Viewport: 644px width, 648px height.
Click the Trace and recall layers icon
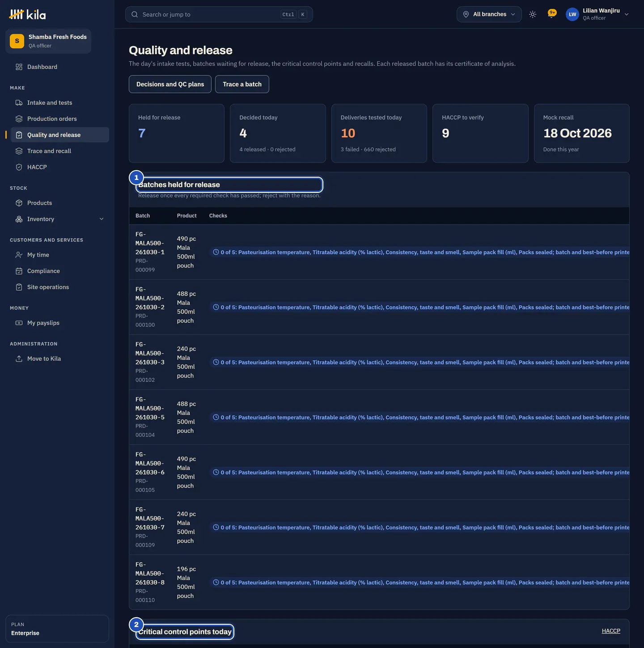point(19,151)
